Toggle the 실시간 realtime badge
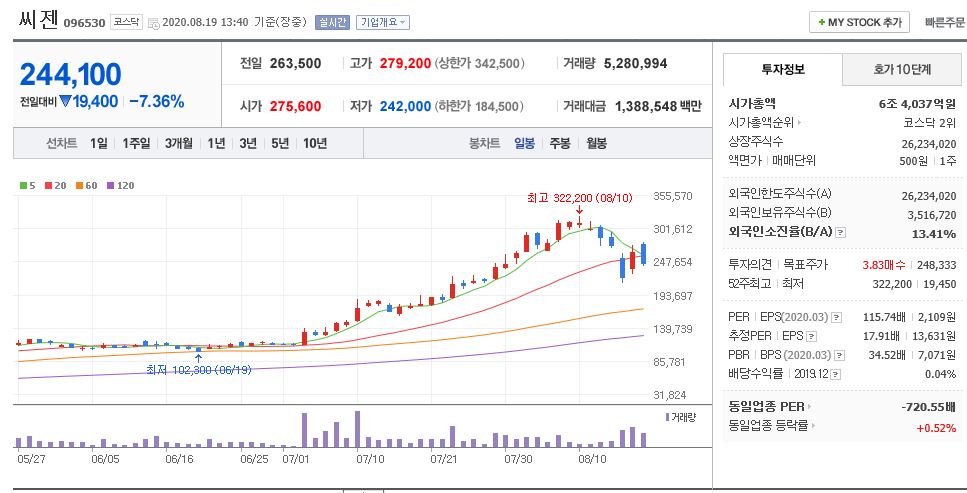The height and width of the screenshot is (493, 967). tap(332, 22)
